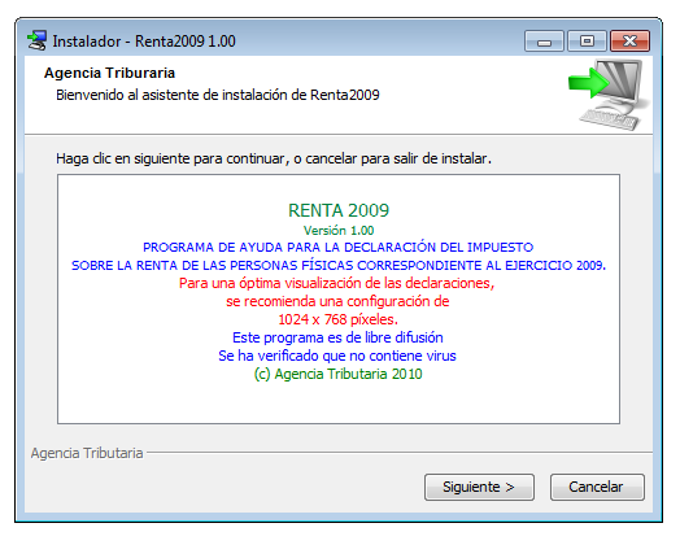Click the '1024 x 768 píxeles.' text
680x545 pixels.
[x=338, y=320]
